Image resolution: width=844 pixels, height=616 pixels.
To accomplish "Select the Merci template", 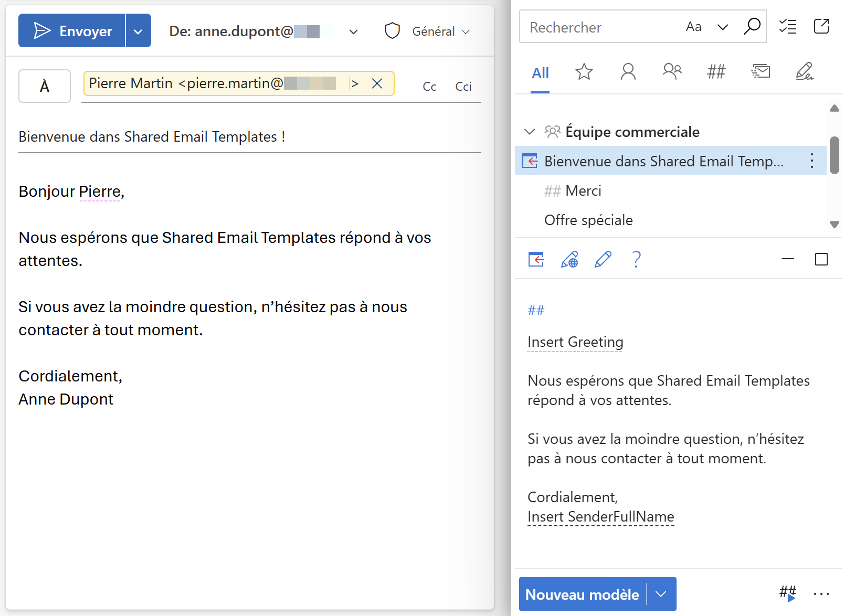I will pyautogui.click(x=583, y=190).
